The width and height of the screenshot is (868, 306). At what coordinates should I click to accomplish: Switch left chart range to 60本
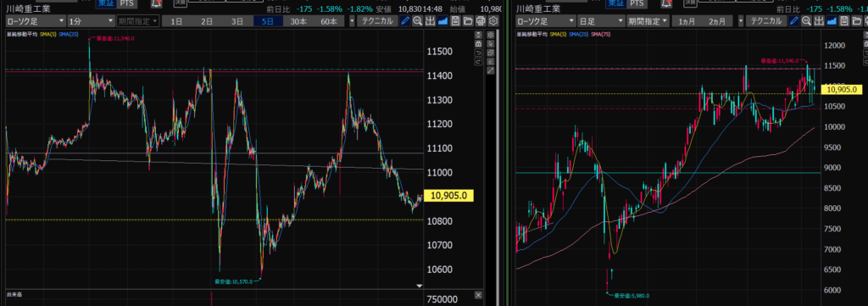329,21
